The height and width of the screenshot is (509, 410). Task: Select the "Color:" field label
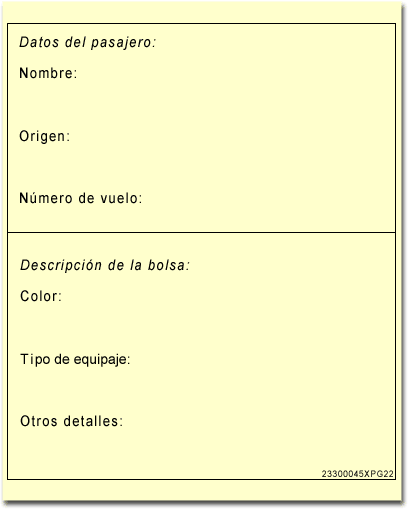point(41,296)
